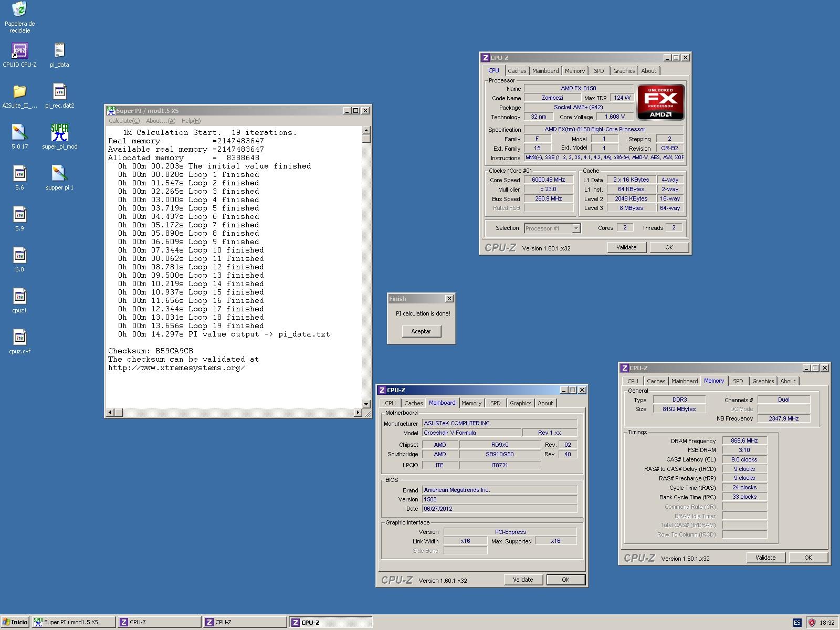Click OK in Memory window
This screenshot has height=630, width=840.
click(808, 558)
